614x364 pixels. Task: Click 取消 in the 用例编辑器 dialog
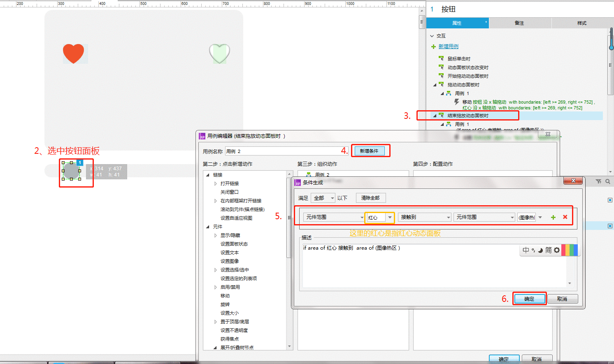point(537,359)
